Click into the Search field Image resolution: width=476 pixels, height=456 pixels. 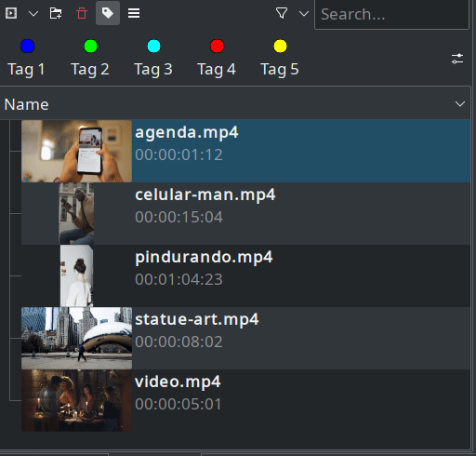click(x=391, y=15)
